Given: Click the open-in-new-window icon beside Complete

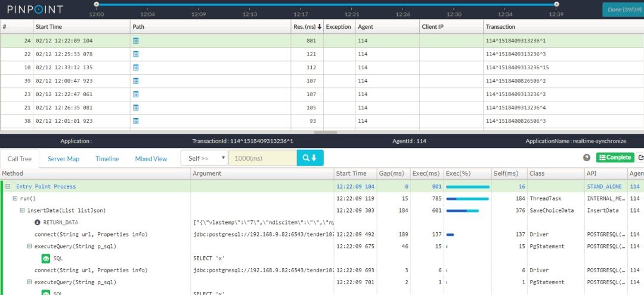Looking at the screenshot, I should [640, 158].
